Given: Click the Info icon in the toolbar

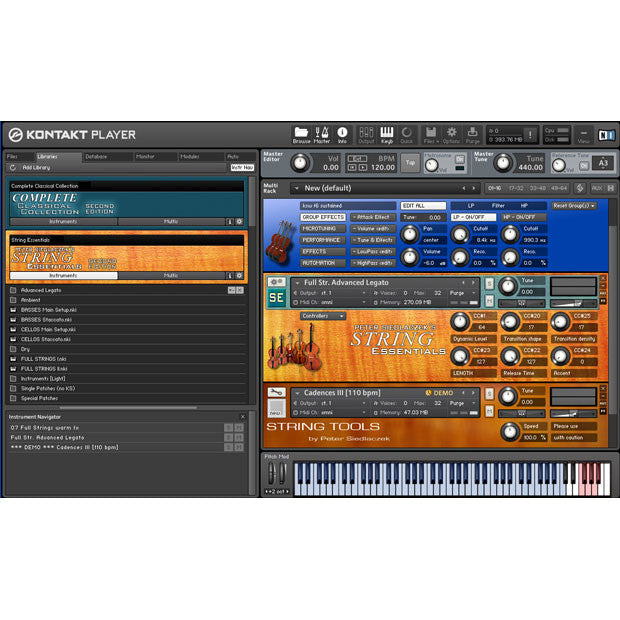Looking at the screenshot, I should pos(342,134).
